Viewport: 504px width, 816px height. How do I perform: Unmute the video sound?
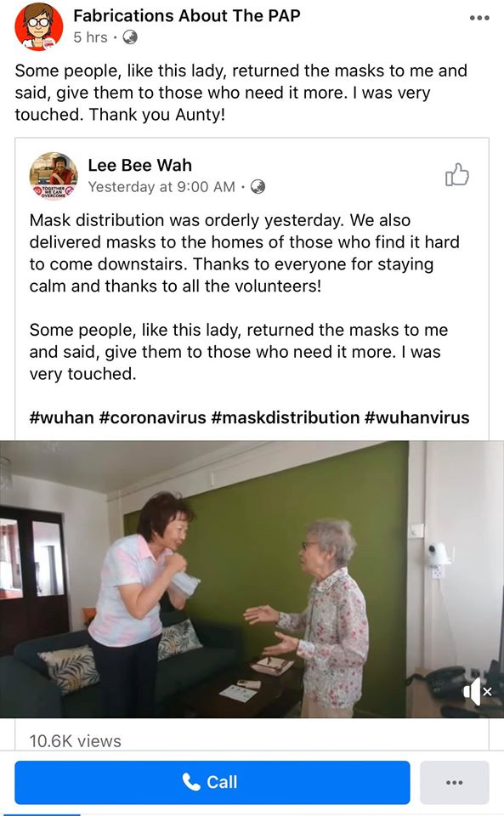tap(477, 692)
